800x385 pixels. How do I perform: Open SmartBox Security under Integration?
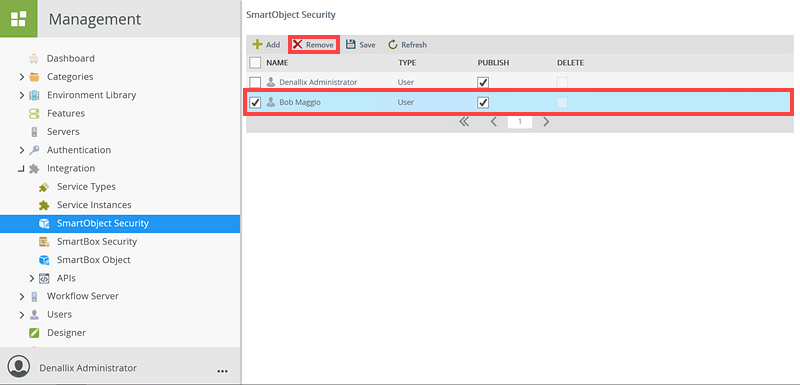97,242
